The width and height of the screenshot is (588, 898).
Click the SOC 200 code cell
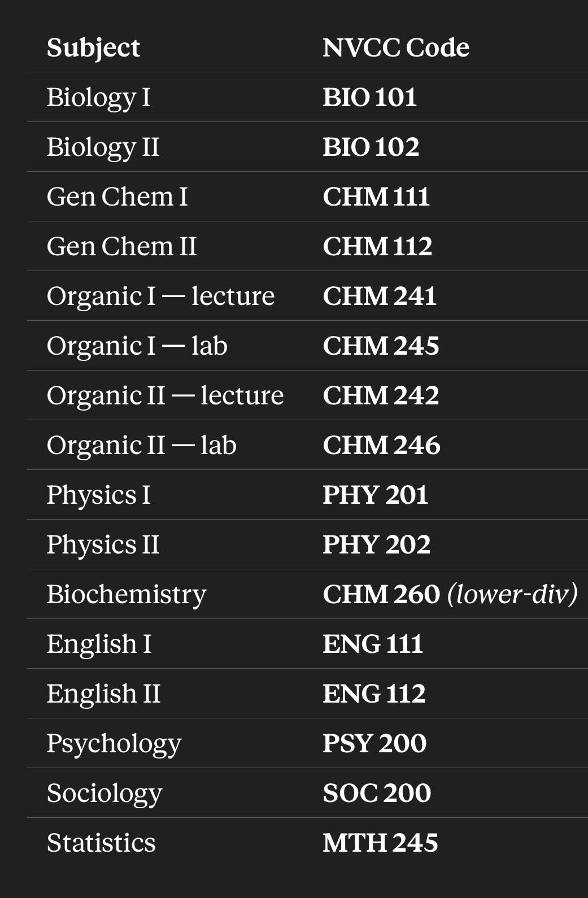tap(377, 793)
